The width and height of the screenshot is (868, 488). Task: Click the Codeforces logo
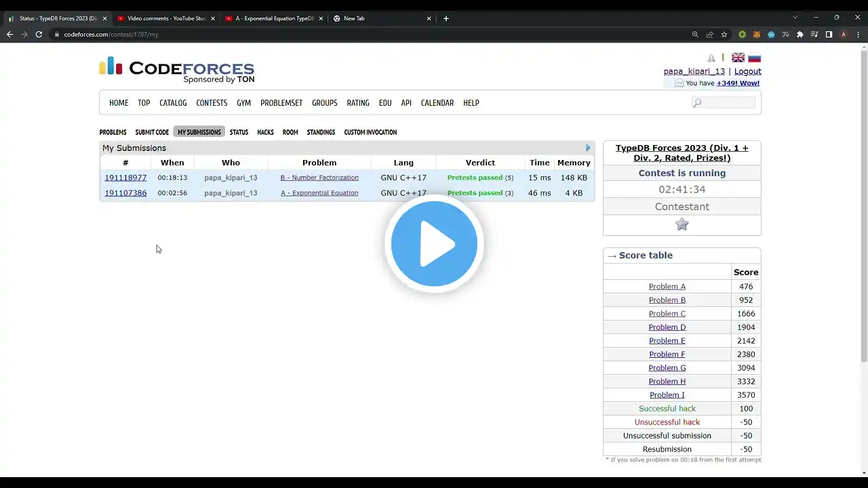pos(176,70)
